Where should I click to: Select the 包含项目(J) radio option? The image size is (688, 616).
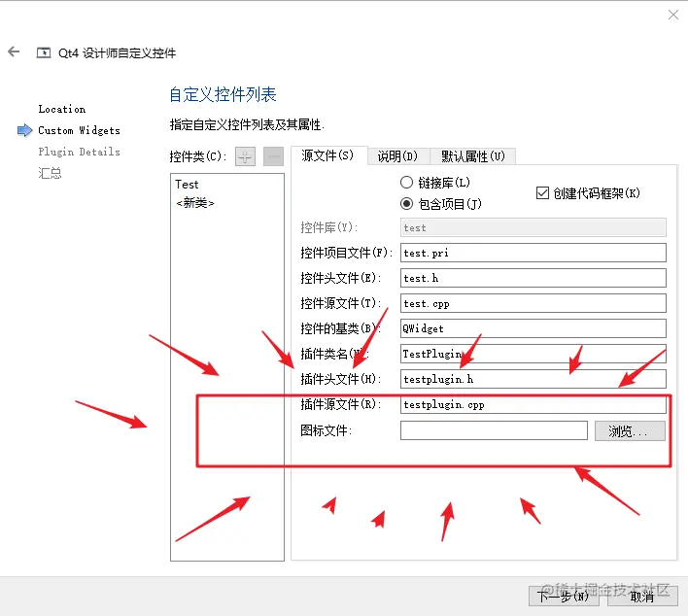point(441,204)
